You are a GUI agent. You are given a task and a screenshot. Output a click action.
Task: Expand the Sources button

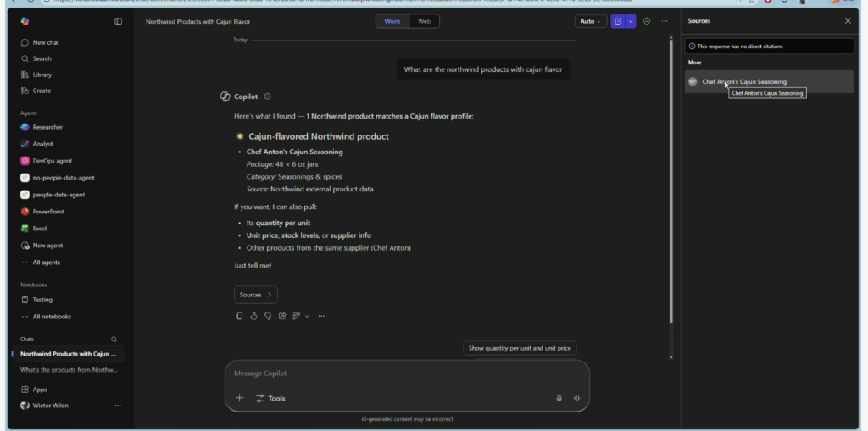click(256, 295)
